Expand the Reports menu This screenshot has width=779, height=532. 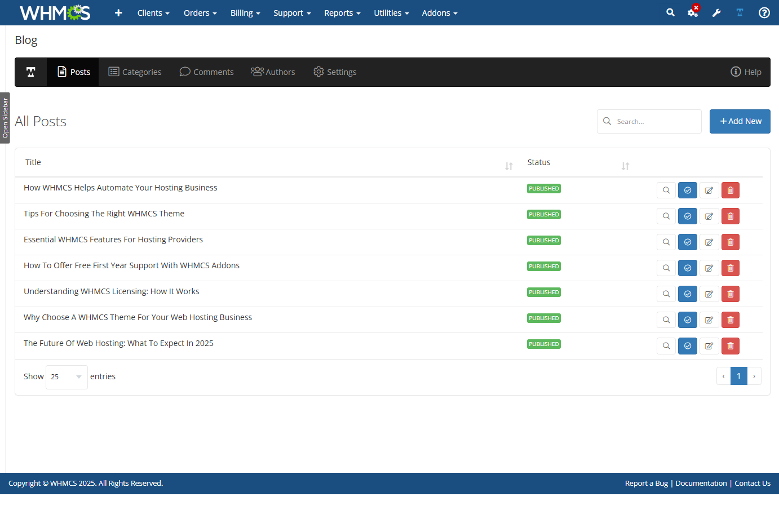coord(342,13)
